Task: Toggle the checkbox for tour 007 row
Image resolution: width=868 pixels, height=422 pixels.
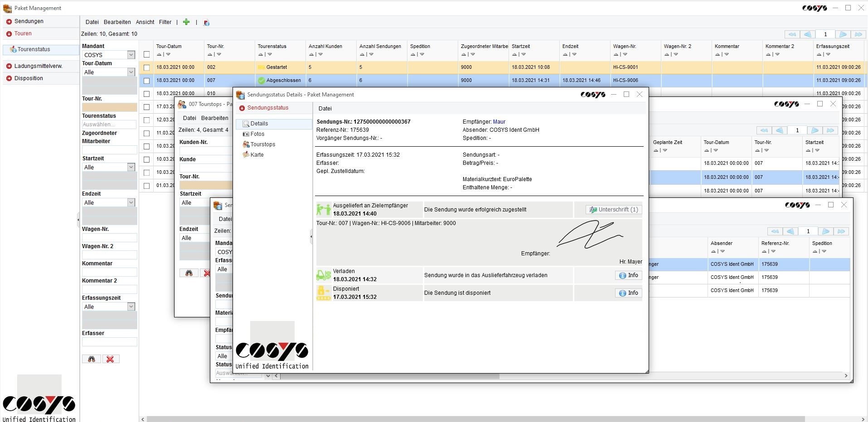Action: pos(146,81)
